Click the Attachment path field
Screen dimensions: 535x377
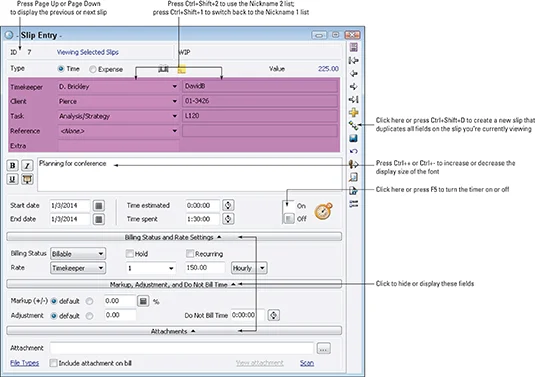click(182, 348)
